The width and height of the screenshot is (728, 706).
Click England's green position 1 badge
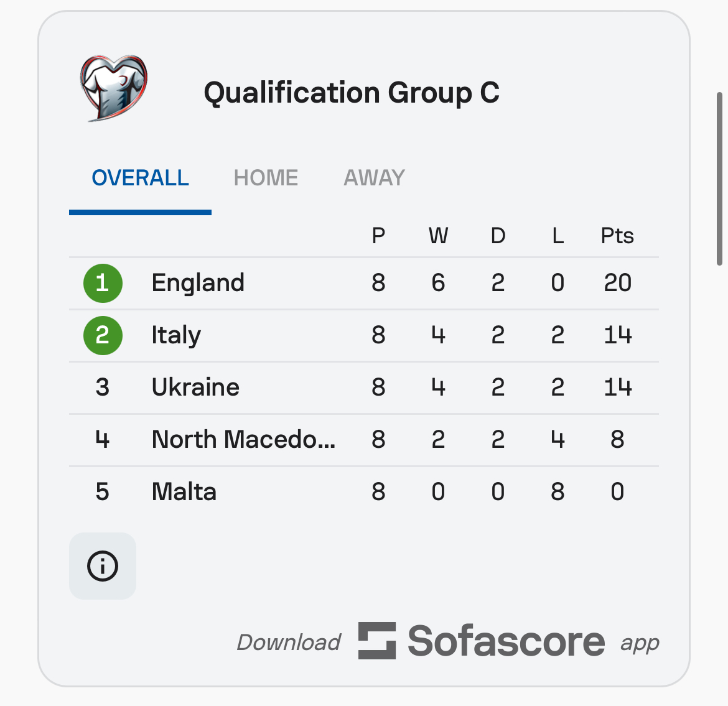click(103, 283)
